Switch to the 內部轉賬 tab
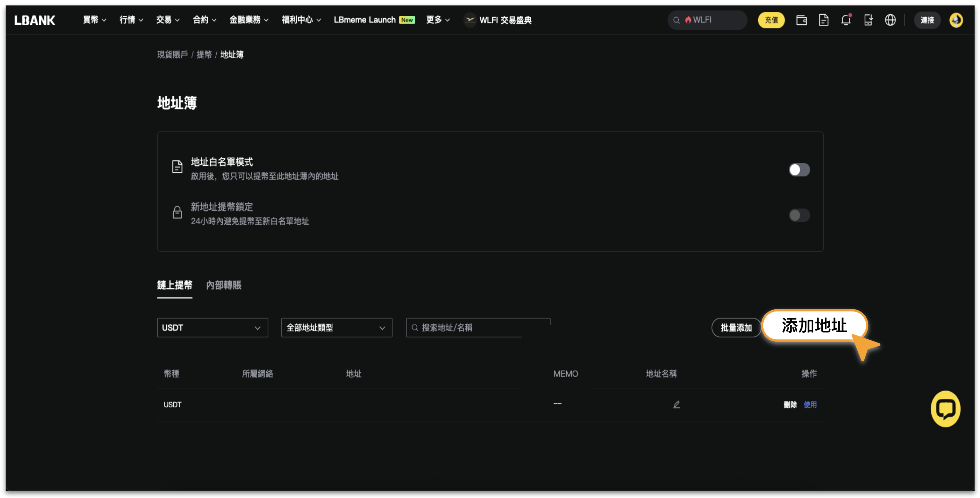The image size is (980, 498). pyautogui.click(x=224, y=285)
